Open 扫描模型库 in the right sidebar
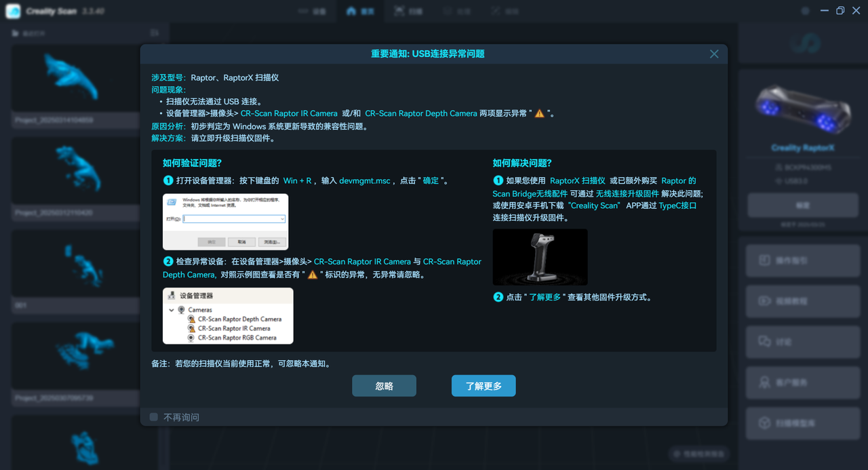 click(803, 423)
